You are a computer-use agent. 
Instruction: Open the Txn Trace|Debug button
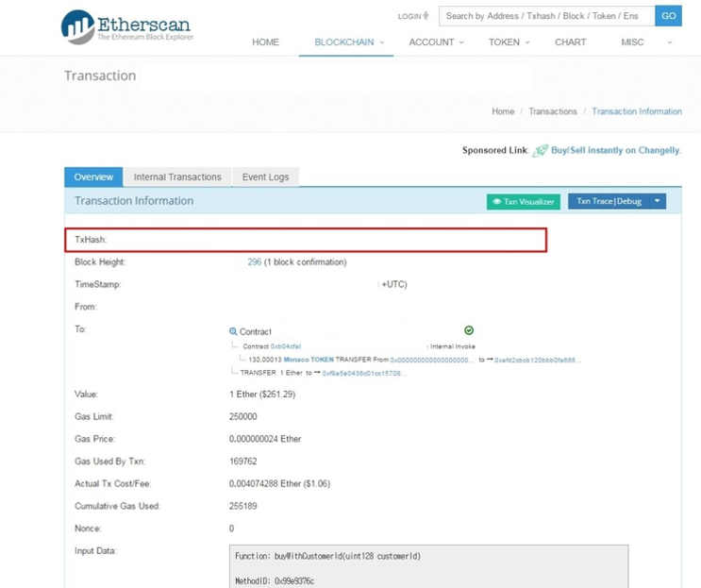pyautogui.click(x=609, y=201)
